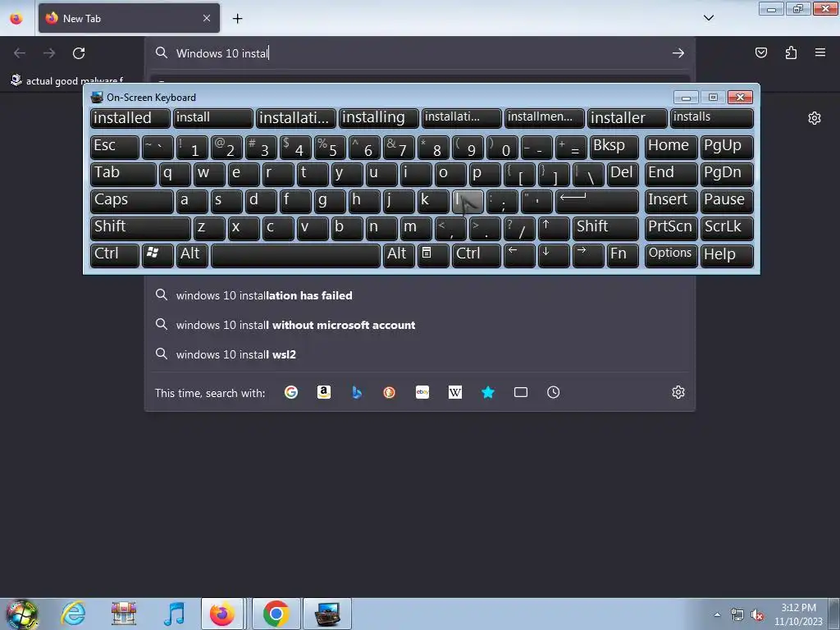Tap the 'e' key on keyboard
The width and height of the screenshot is (840, 630).
(244, 174)
